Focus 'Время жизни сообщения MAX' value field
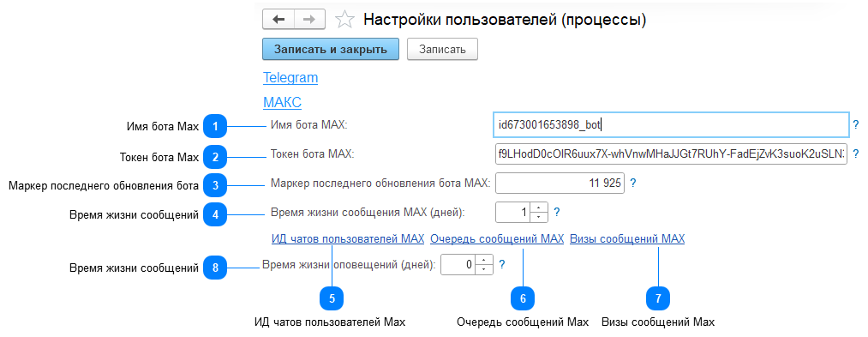 click(x=512, y=212)
